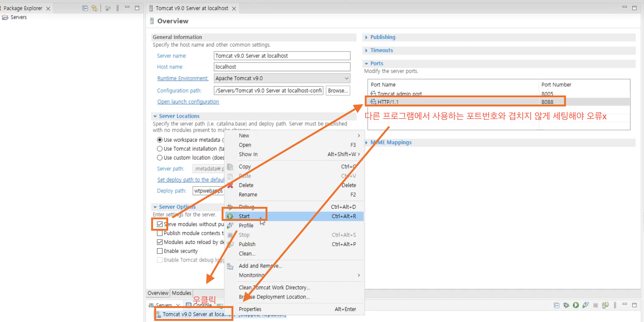Screen dimensions: 644x322
Task: Choose Clean... from the context menu
Action: pyautogui.click(x=294, y=254)
